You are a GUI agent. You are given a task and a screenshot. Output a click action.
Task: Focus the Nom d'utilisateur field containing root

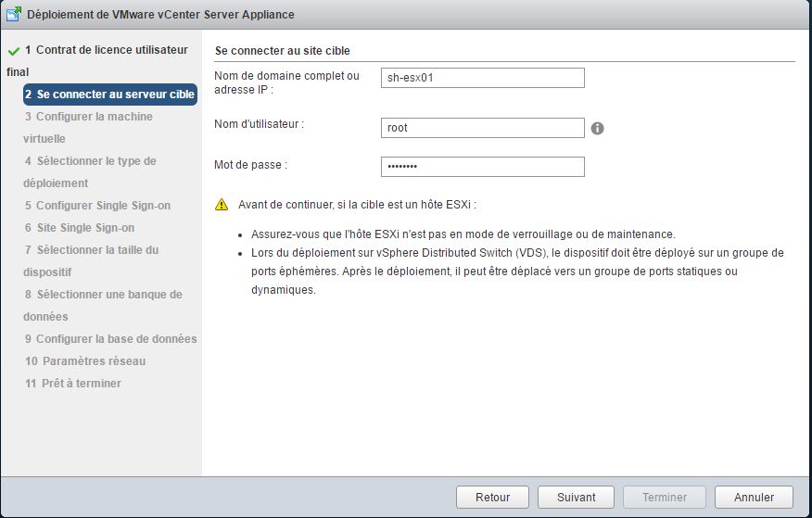483,128
